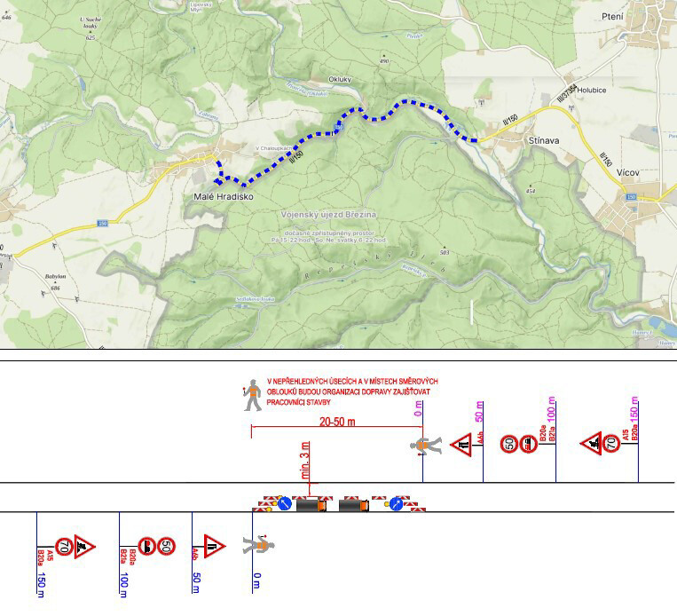Click the Stínava village label
The height and width of the screenshot is (616, 677).
tap(544, 141)
